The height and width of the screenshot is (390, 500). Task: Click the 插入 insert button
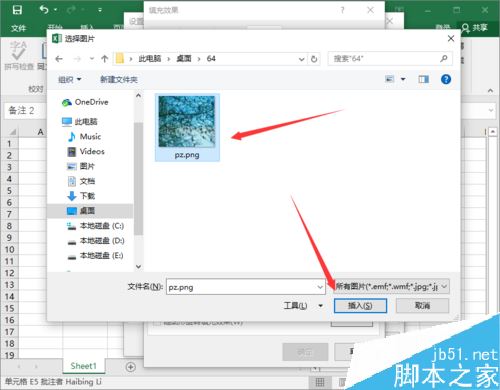point(360,306)
